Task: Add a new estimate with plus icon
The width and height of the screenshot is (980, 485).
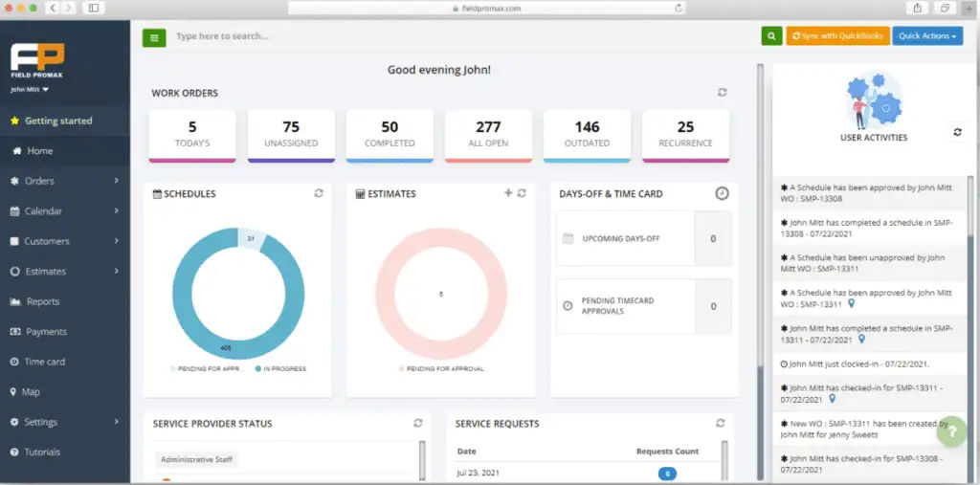Action: 508,193
